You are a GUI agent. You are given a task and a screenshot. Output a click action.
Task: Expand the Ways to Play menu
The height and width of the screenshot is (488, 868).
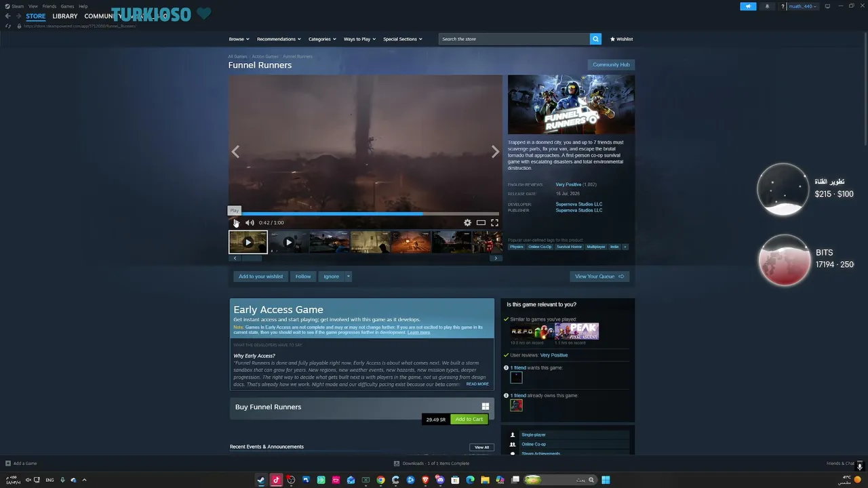[x=359, y=39]
